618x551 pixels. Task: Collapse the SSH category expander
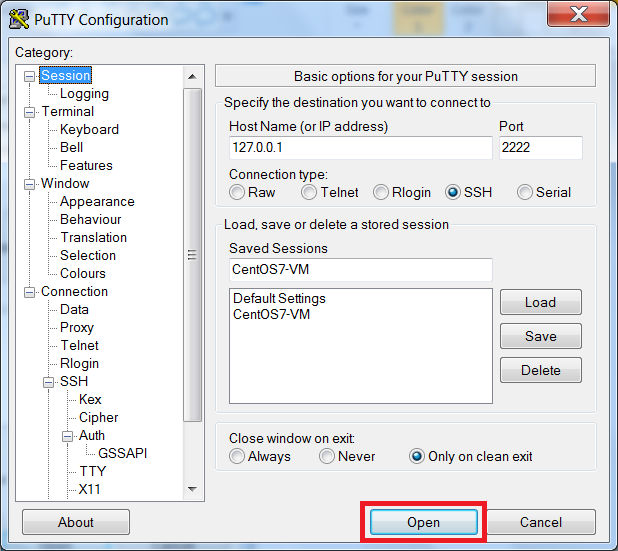coord(48,382)
